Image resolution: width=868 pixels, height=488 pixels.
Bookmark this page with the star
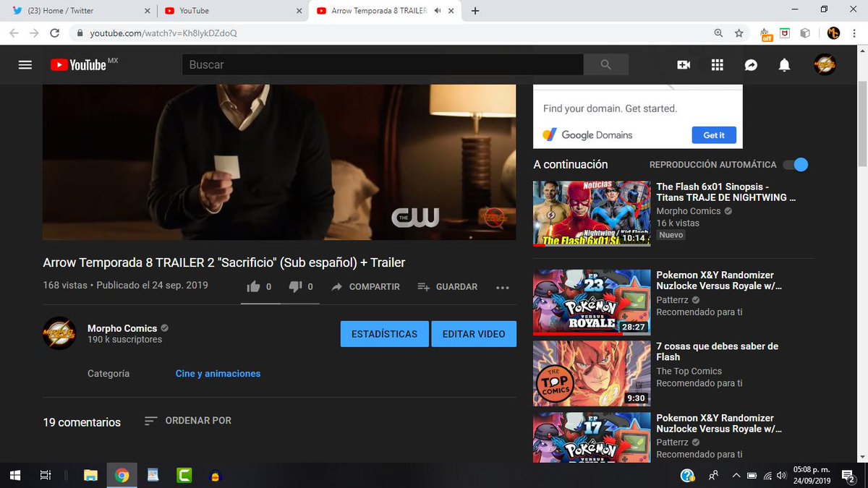point(739,33)
